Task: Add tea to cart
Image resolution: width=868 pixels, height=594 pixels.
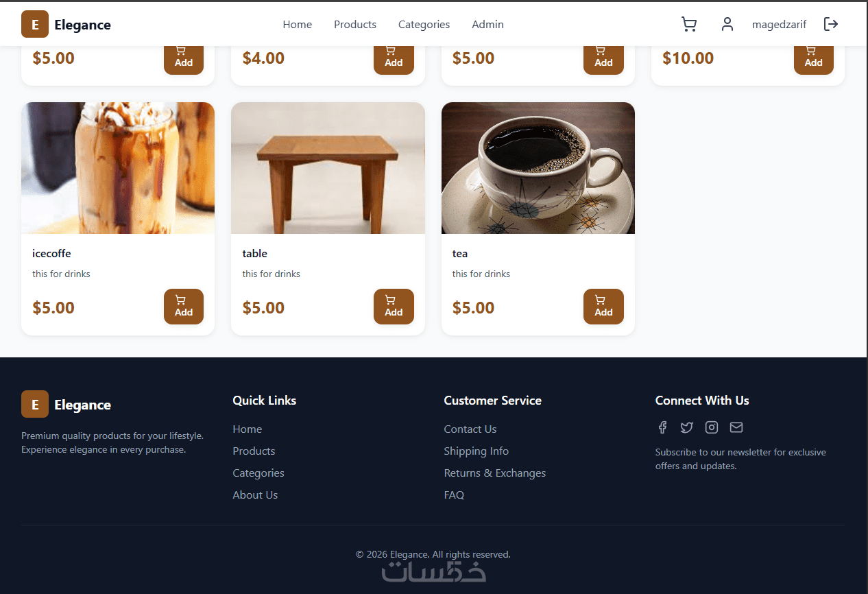Action: [603, 307]
